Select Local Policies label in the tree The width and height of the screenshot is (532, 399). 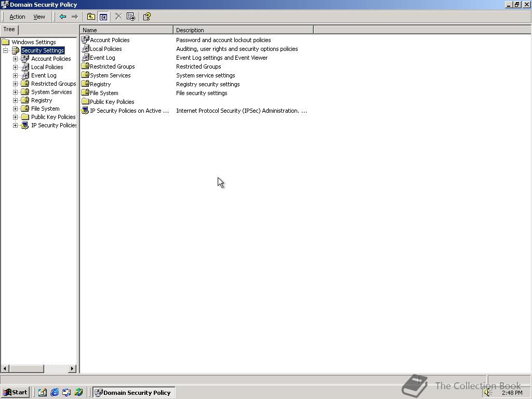[x=47, y=67]
